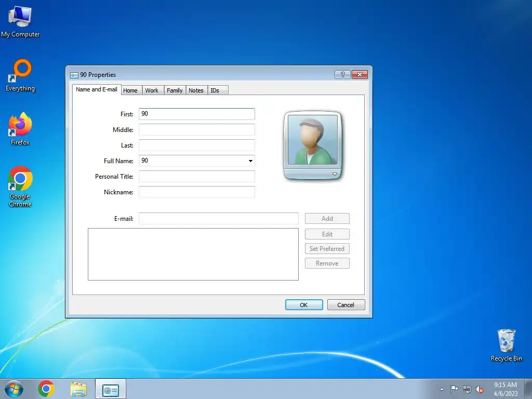
Task: Click the Show Desktop strip
Action: pos(528,389)
